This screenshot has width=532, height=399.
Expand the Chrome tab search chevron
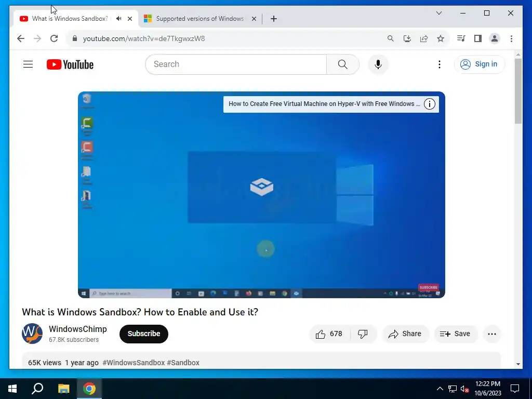click(438, 13)
